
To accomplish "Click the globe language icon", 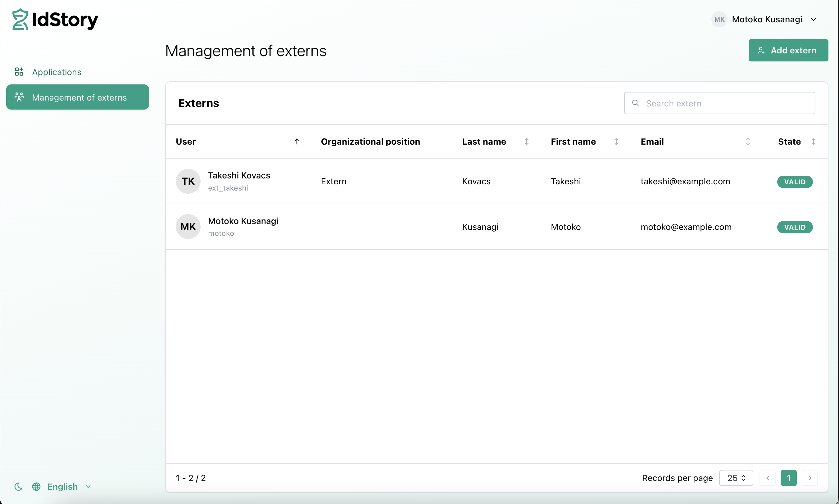I will pyautogui.click(x=36, y=486).
